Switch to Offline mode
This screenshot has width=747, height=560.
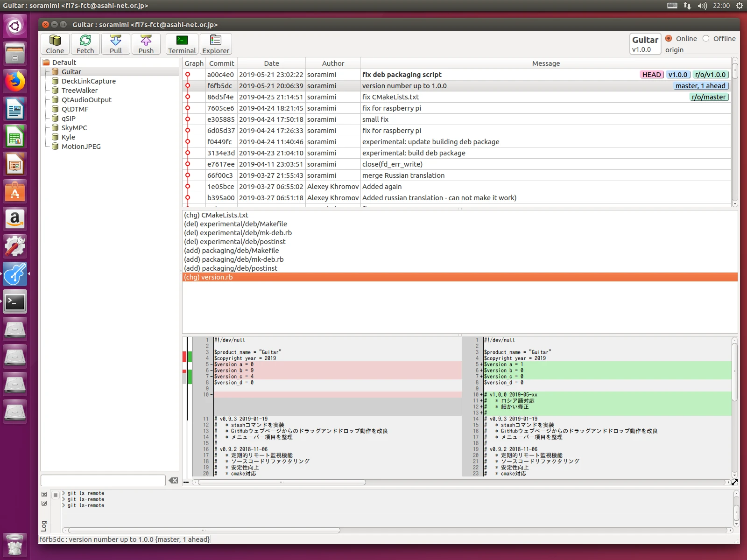pyautogui.click(x=706, y=38)
